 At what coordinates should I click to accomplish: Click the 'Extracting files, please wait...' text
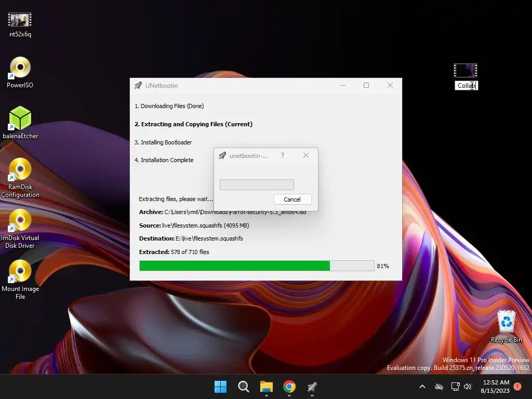176,199
